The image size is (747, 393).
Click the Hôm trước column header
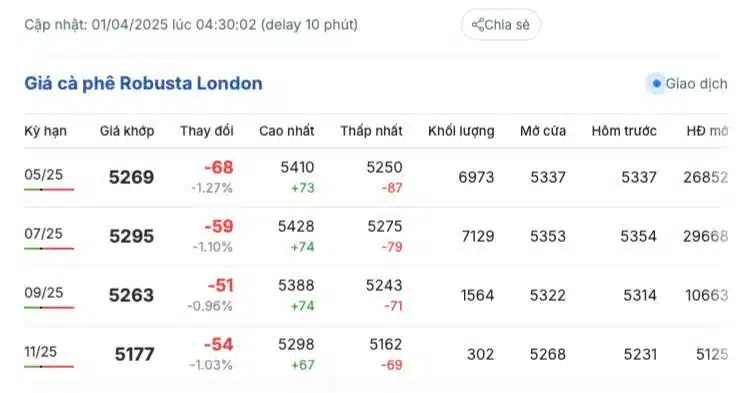(624, 131)
